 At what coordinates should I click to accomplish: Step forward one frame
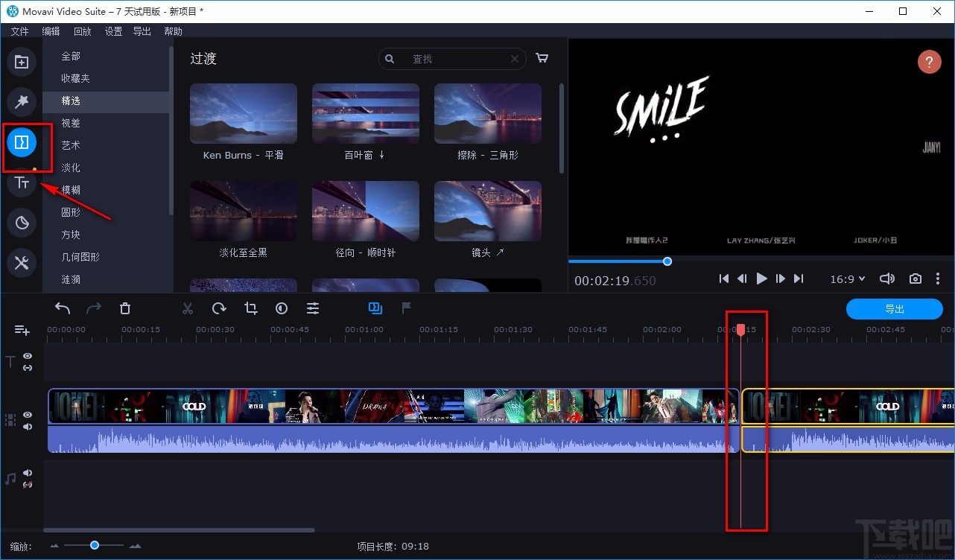[x=780, y=279]
